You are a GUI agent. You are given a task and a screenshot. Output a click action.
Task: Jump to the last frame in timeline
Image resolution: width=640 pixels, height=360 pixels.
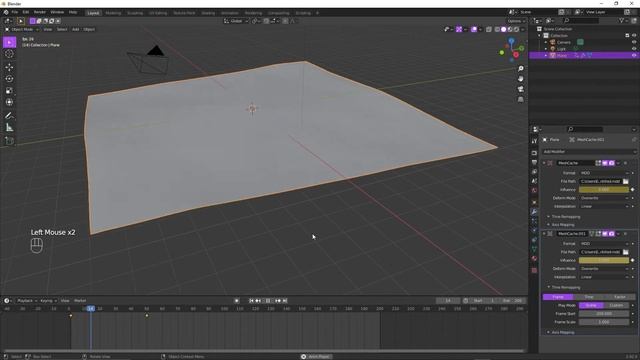[285, 301]
